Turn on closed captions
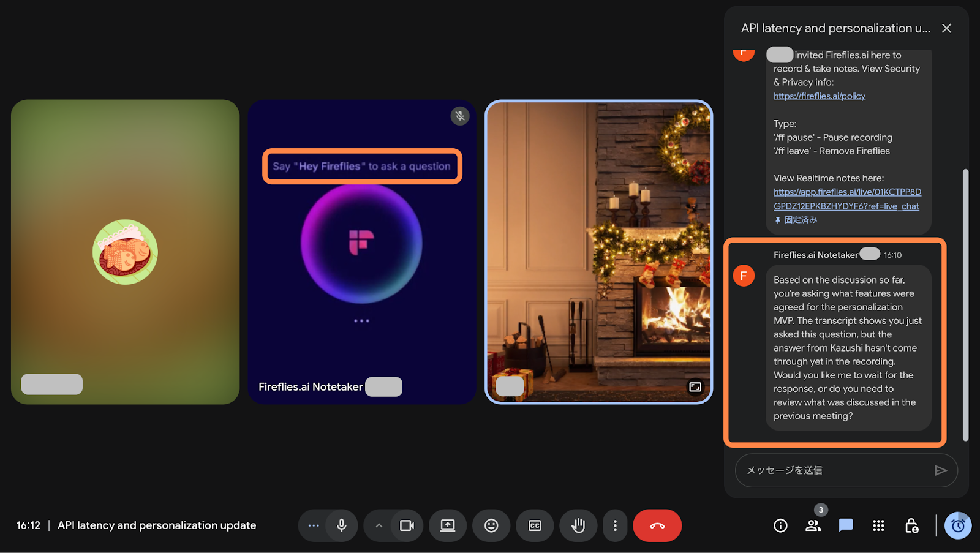 (x=535, y=525)
